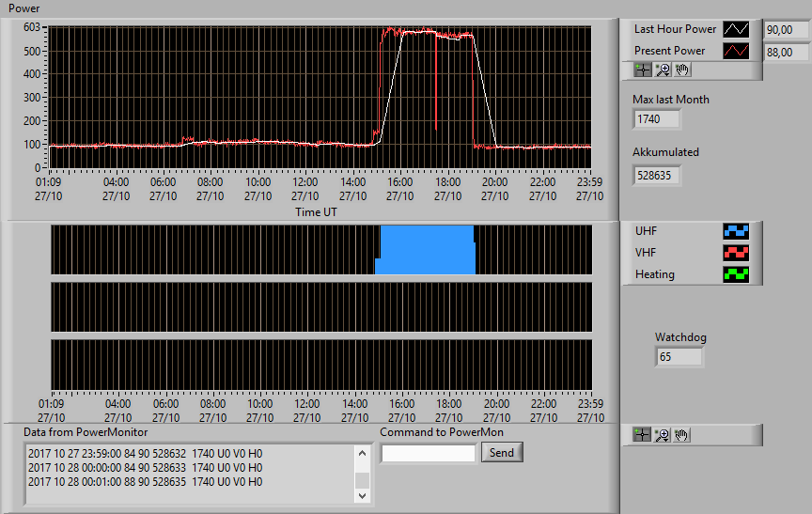Select crosshair cursor tool in lower graph palette
The width and height of the screenshot is (812, 514).
tap(642, 435)
